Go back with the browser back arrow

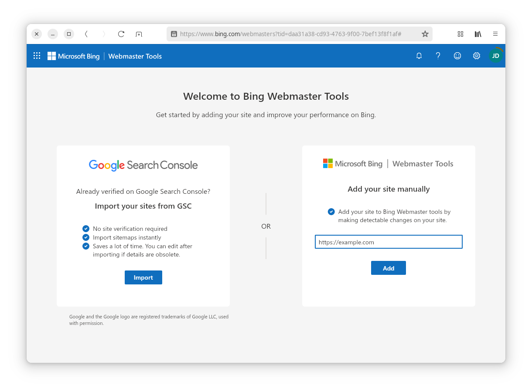86,34
